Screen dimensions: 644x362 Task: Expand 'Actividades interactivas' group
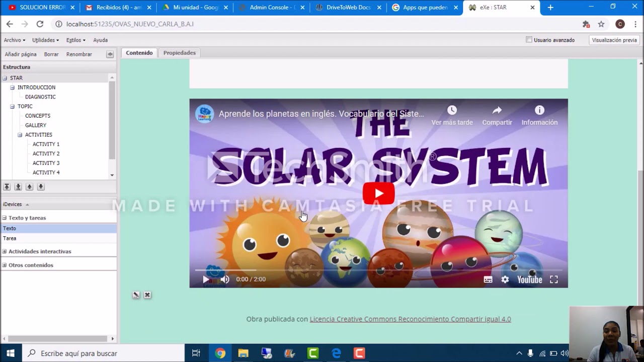(5, 251)
